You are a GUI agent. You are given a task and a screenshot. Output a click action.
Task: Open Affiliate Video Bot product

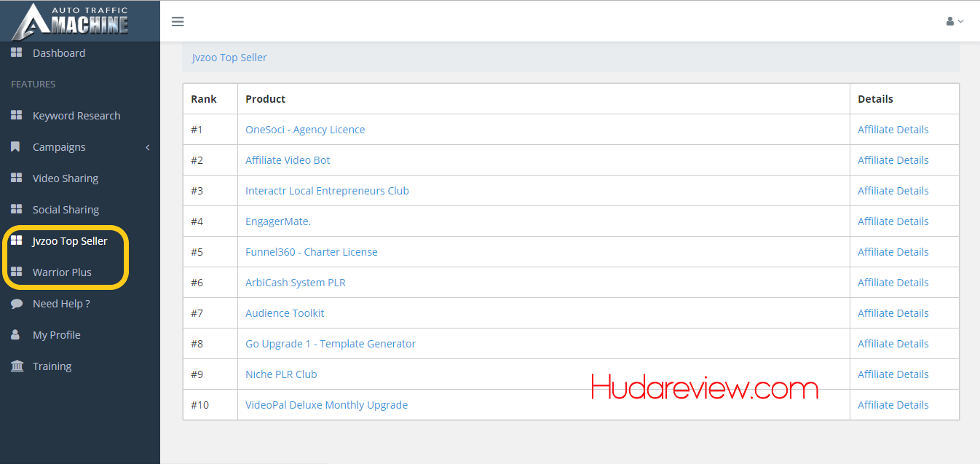(288, 160)
